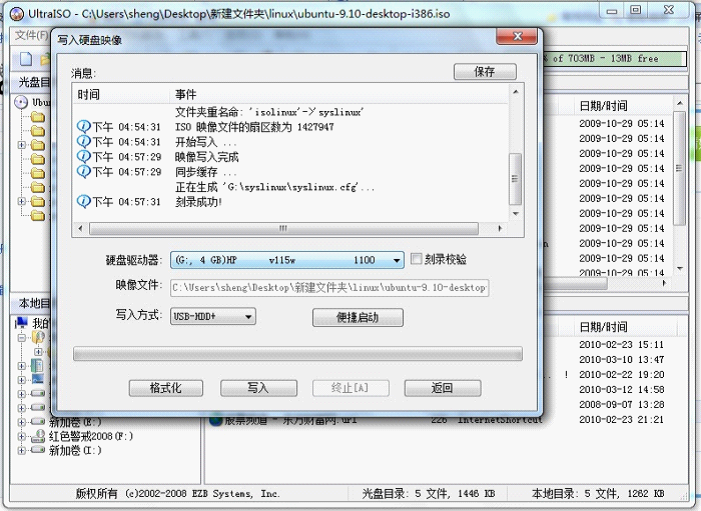Click the 映像文件 path field
Screen dimensions: 701x511
(329, 287)
